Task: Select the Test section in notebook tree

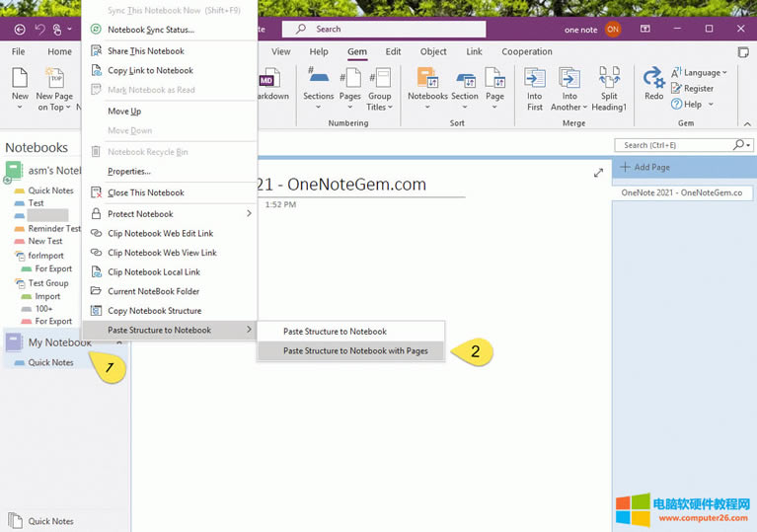Action: pos(36,203)
